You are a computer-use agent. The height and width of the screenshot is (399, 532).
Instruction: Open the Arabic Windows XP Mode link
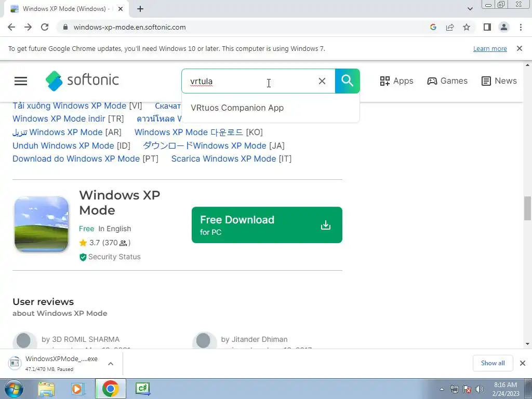point(57,132)
